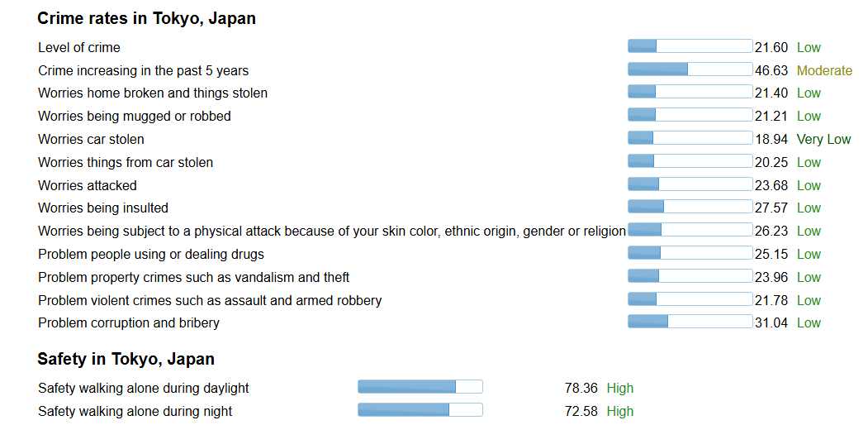This screenshot has width=868, height=425.
Task: Click the Problem violent crimes row label
Action: click(x=210, y=300)
